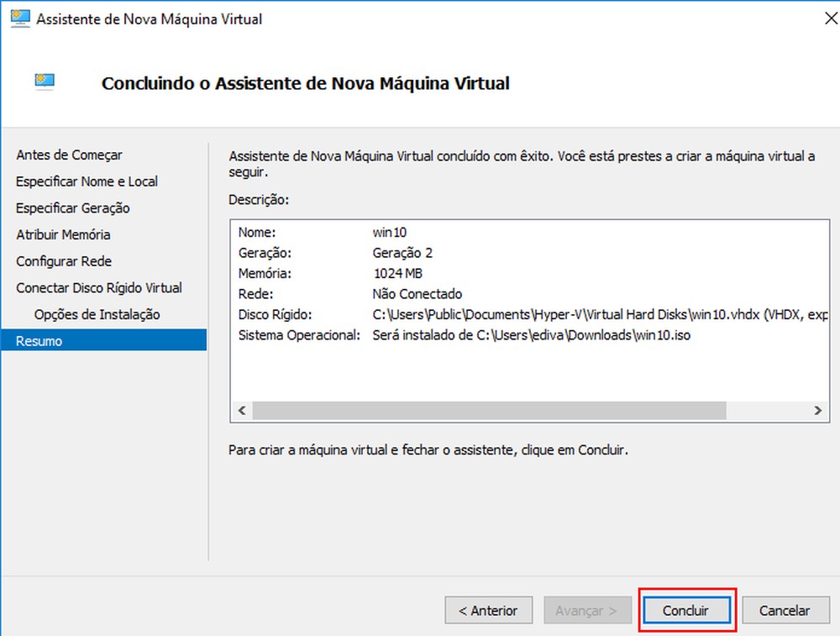The image size is (840, 636).
Task: Select 'Especificar Geração' from the step list
Action: 75,208
